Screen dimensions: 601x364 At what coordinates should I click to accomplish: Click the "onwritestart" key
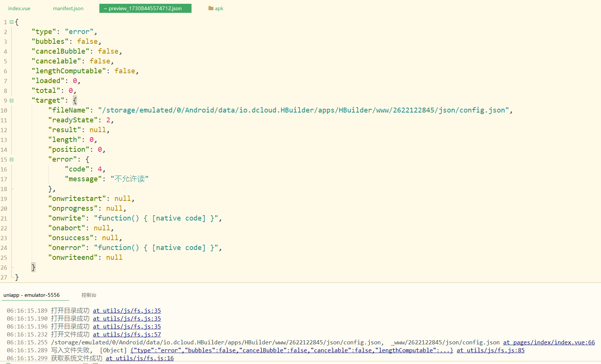pyautogui.click(x=77, y=199)
